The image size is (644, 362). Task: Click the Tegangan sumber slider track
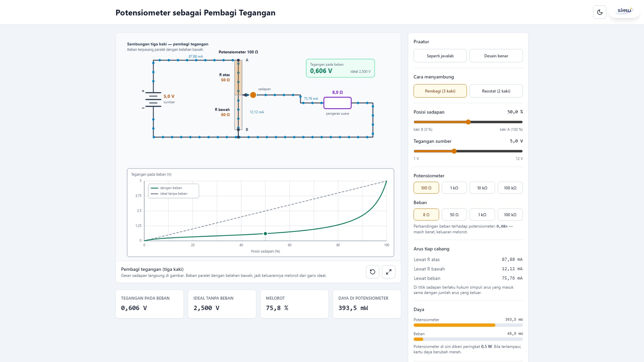(468, 151)
